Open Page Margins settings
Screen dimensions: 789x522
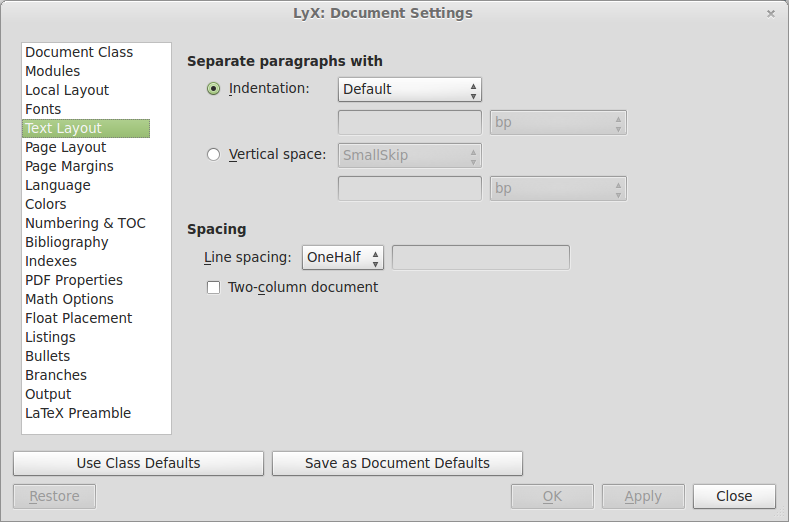tap(69, 166)
